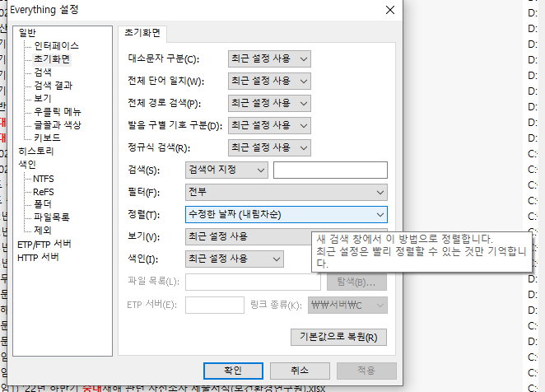The width and height of the screenshot is (545, 392).
Task: Open 글꼴과 색상 settings page
Action: (58, 125)
